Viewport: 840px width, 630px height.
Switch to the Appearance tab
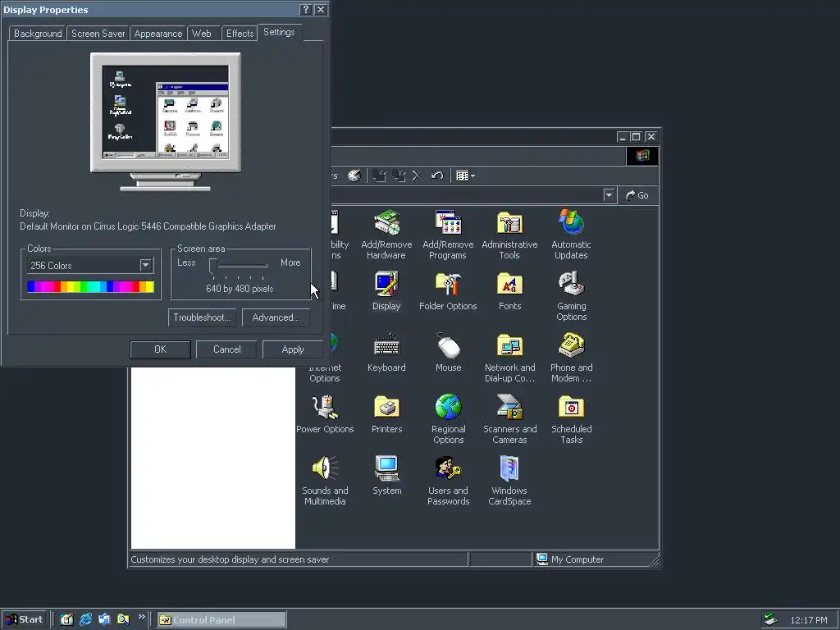coord(158,33)
